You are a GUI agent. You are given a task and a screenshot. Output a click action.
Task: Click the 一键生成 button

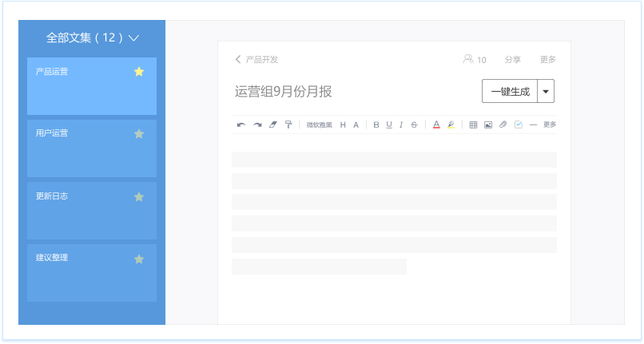(510, 92)
